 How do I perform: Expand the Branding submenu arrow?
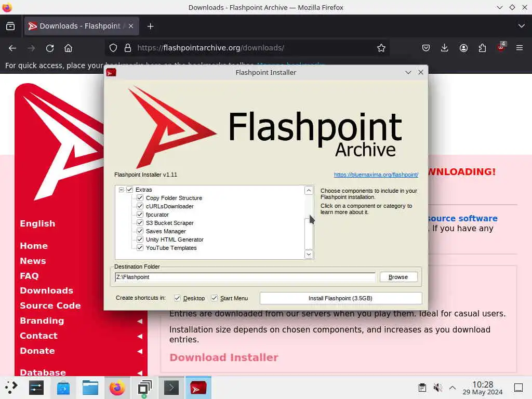[x=140, y=321]
